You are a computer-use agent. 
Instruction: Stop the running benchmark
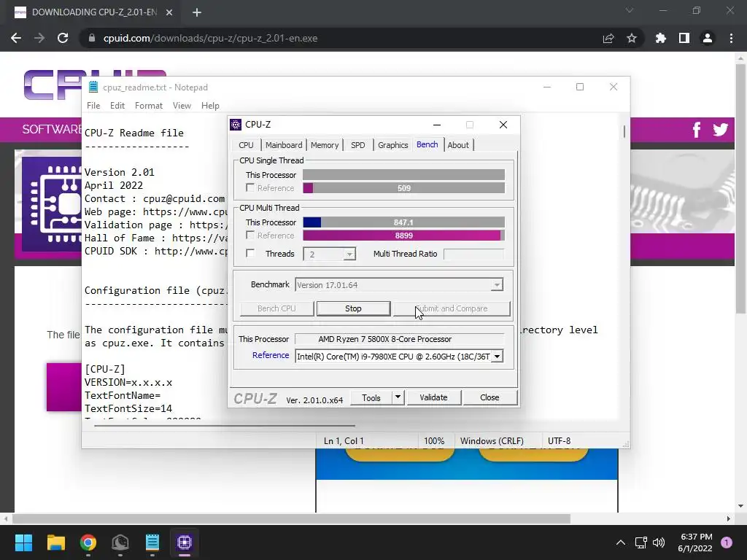(353, 308)
